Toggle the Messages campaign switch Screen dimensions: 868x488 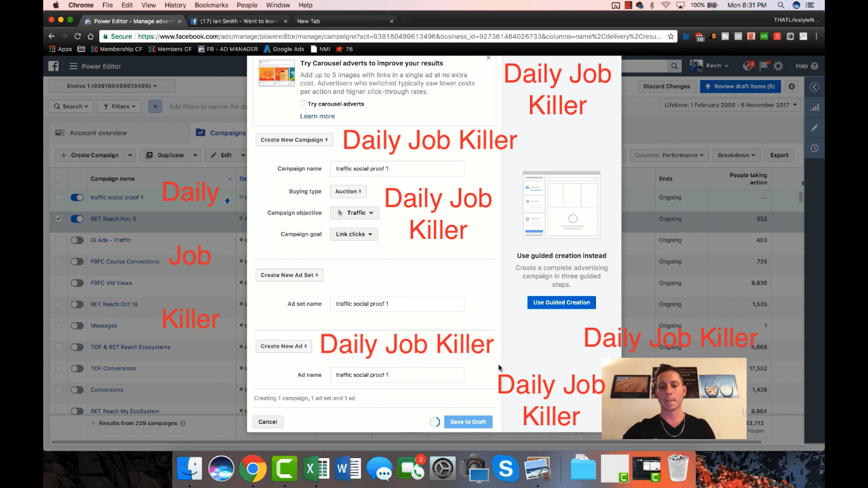(77, 326)
